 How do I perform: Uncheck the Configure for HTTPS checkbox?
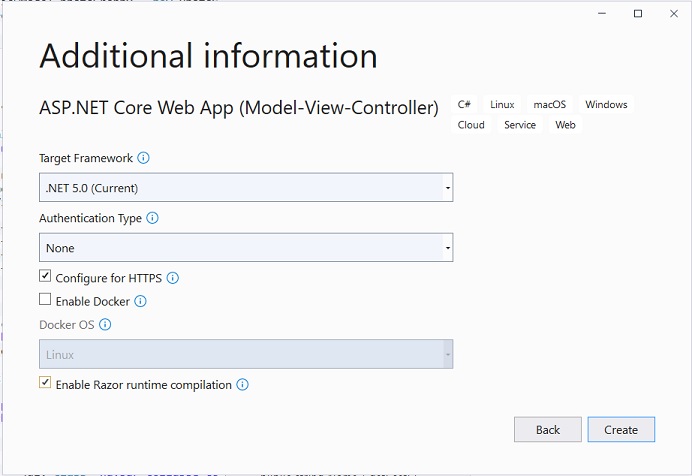pyautogui.click(x=45, y=277)
